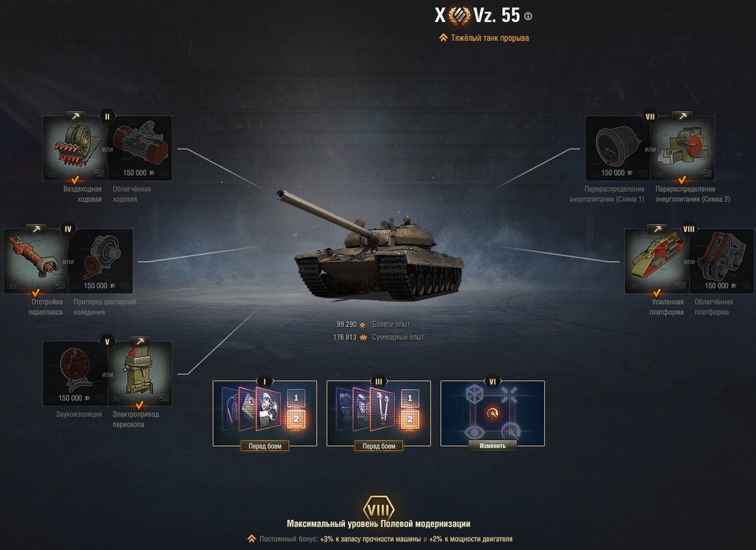Select the Отстройка параллакса modification icon
Screen dimensions: 756x550
tap(35, 261)
